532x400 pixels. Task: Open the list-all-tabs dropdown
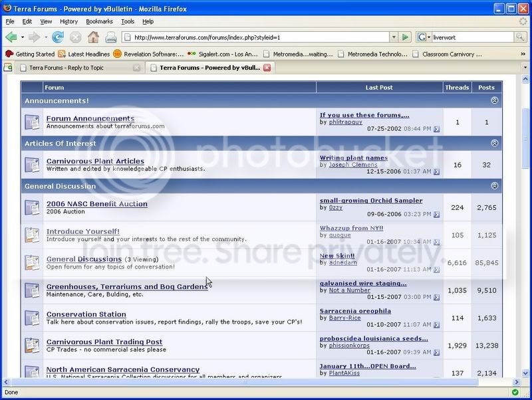[525, 68]
